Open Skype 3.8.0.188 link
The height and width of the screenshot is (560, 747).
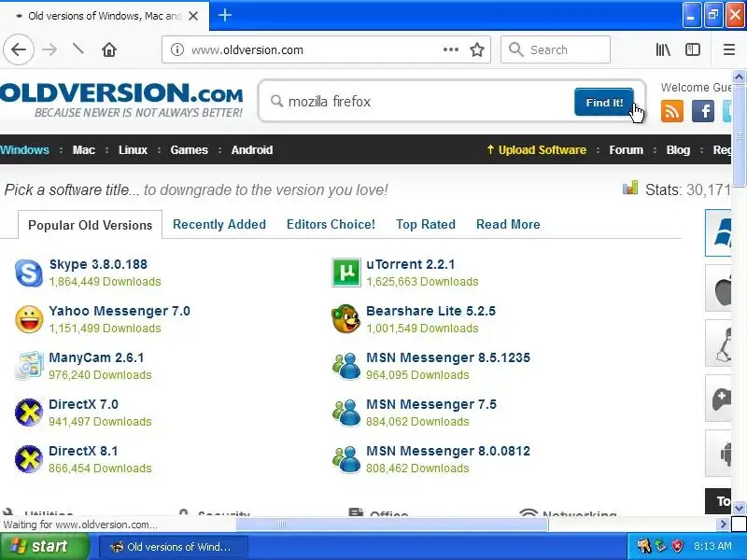point(98,264)
